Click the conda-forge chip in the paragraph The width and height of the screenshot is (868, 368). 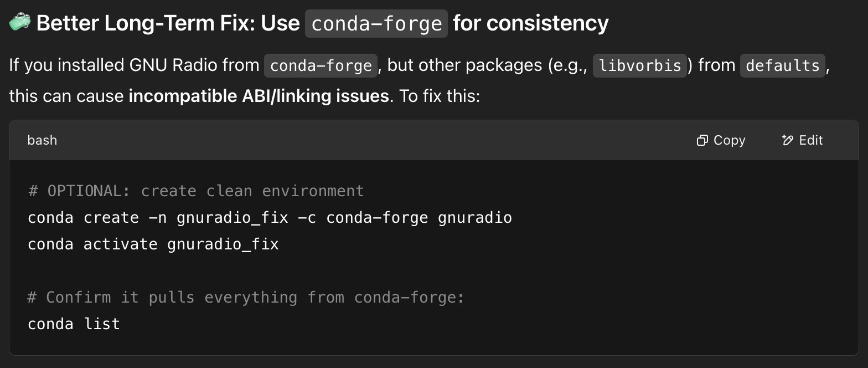pos(321,65)
